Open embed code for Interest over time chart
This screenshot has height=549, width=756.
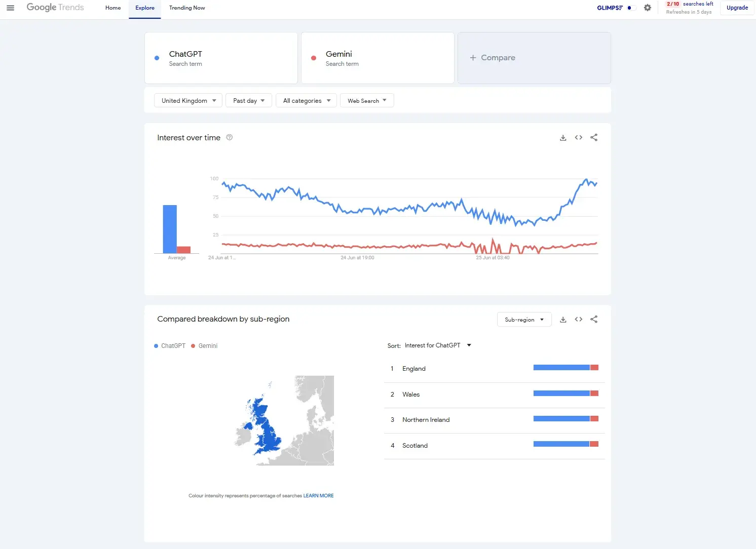[x=578, y=137]
